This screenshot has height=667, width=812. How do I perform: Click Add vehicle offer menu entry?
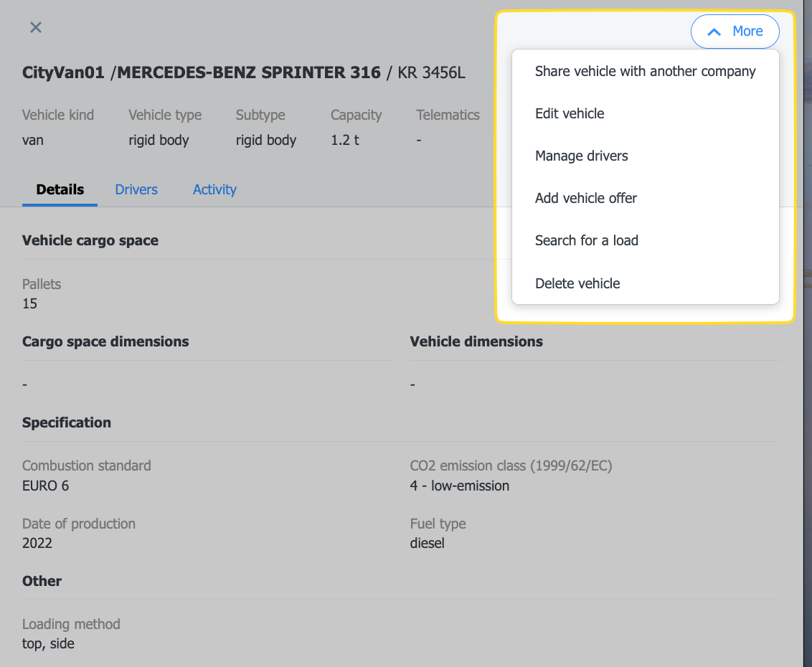(585, 199)
